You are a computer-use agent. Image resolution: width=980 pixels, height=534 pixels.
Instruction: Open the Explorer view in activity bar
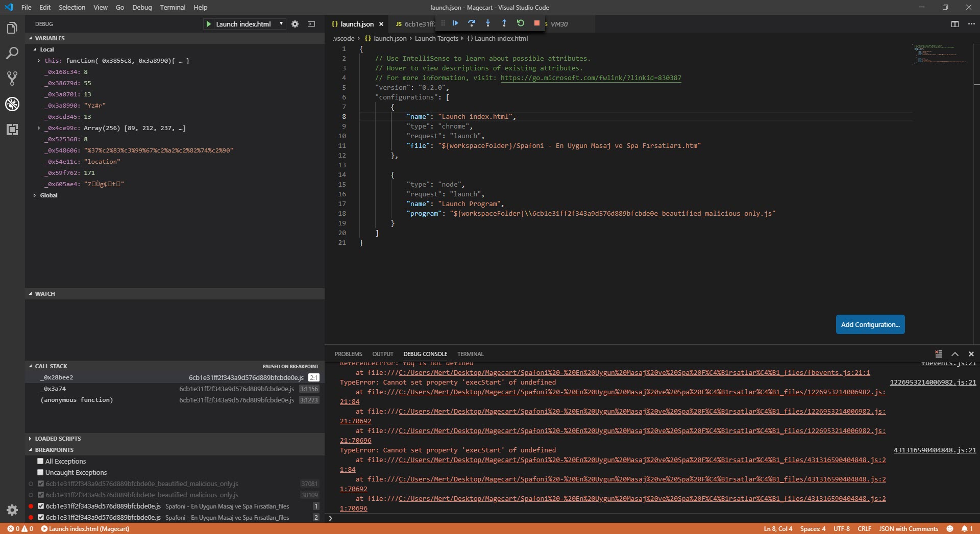[12, 28]
